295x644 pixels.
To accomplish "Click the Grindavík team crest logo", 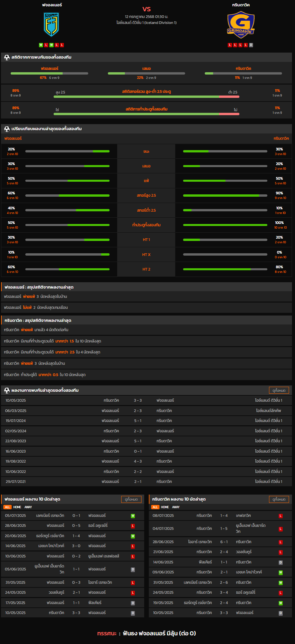I will [x=241, y=25].
